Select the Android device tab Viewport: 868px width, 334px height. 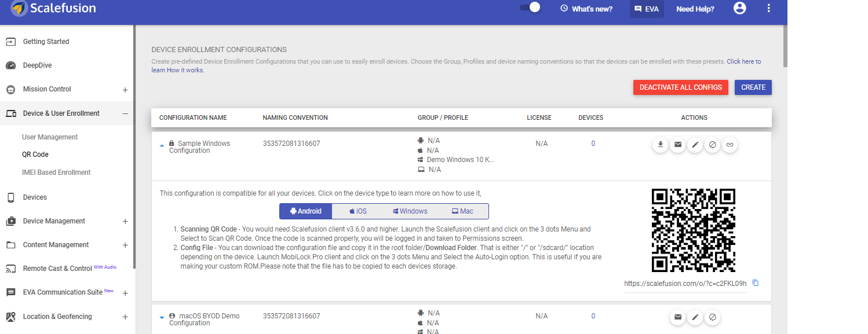tap(305, 211)
